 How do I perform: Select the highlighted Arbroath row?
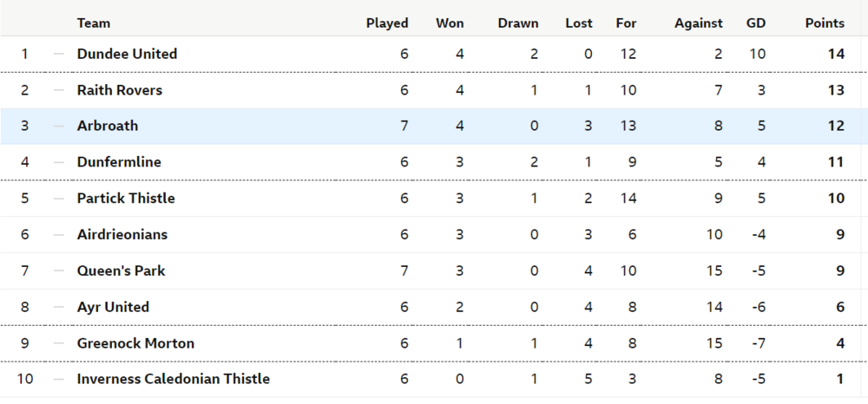[434, 126]
